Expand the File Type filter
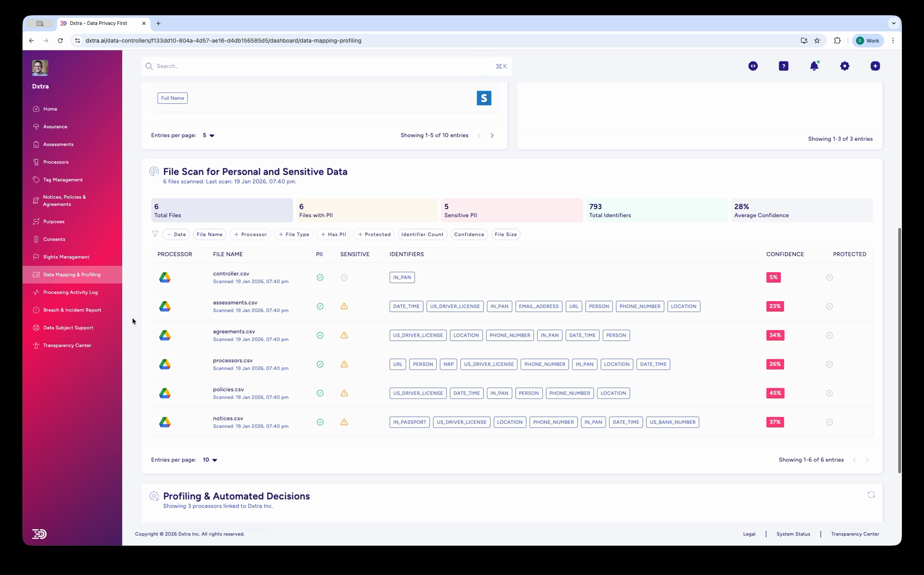The height and width of the screenshot is (575, 924). click(x=294, y=234)
